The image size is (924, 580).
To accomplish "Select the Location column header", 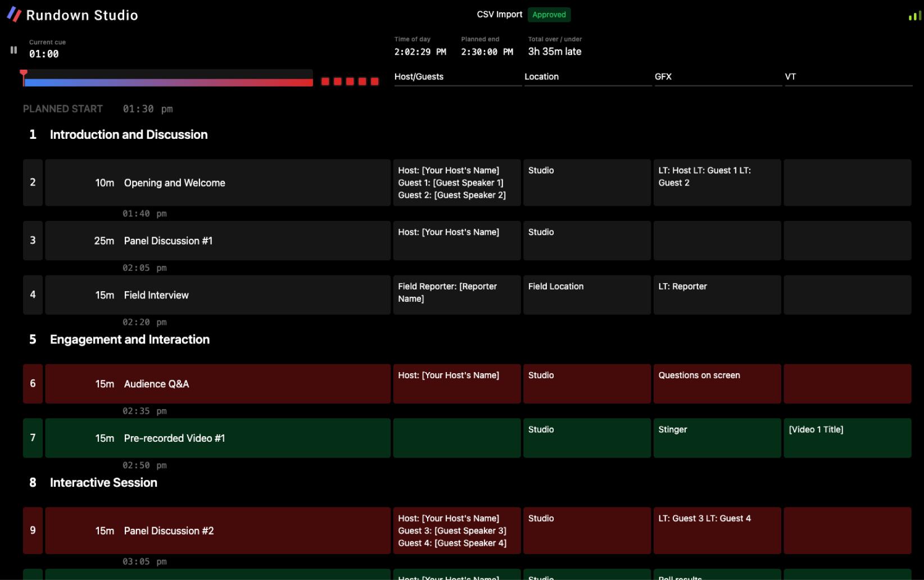I will 588,77.
